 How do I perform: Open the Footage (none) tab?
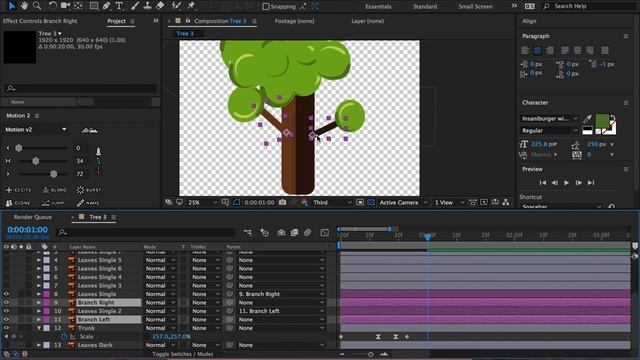[x=294, y=21]
